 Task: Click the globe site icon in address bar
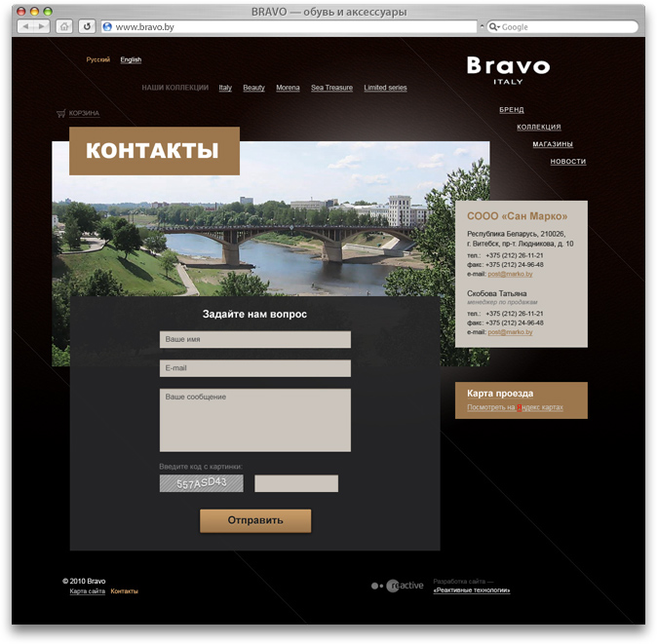tap(107, 27)
